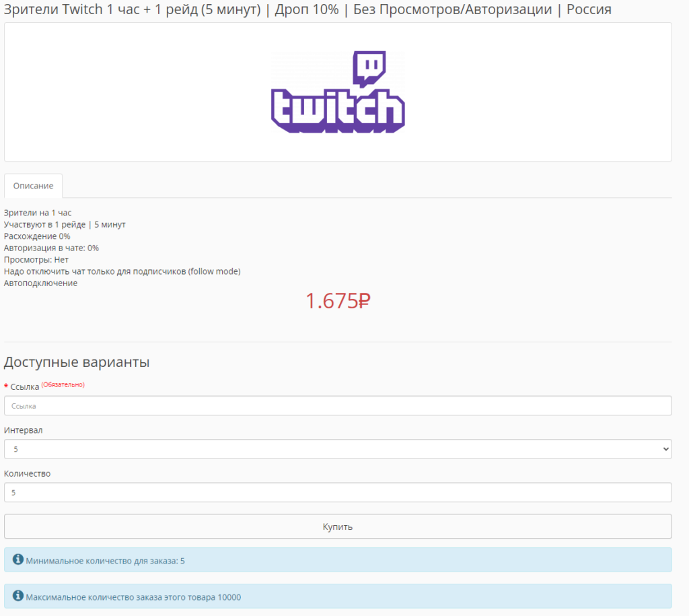Click the 'Количество' field label
Image resolution: width=689 pixels, height=616 pixels.
click(x=27, y=473)
